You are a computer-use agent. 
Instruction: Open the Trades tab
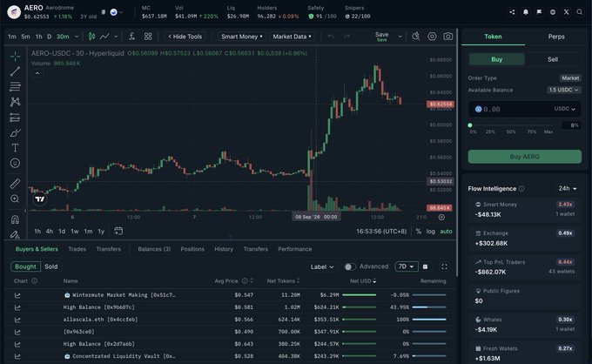77,249
